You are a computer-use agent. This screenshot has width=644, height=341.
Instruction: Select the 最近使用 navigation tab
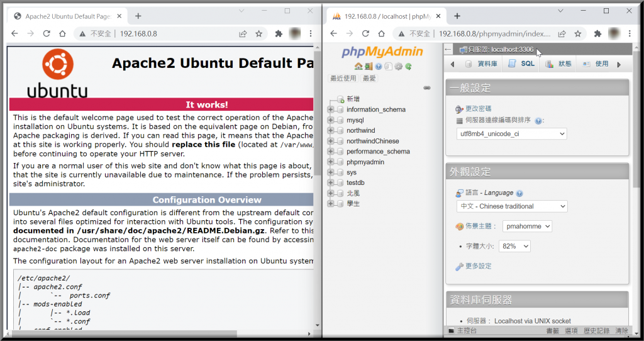click(x=344, y=78)
